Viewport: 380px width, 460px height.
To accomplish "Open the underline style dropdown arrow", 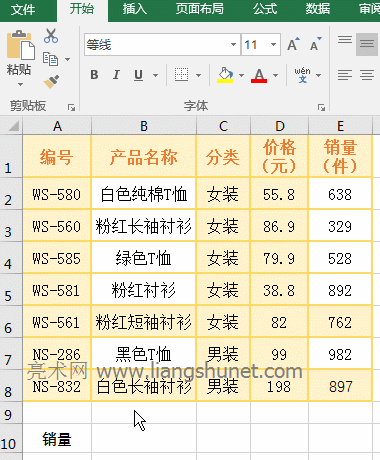I will [155, 75].
